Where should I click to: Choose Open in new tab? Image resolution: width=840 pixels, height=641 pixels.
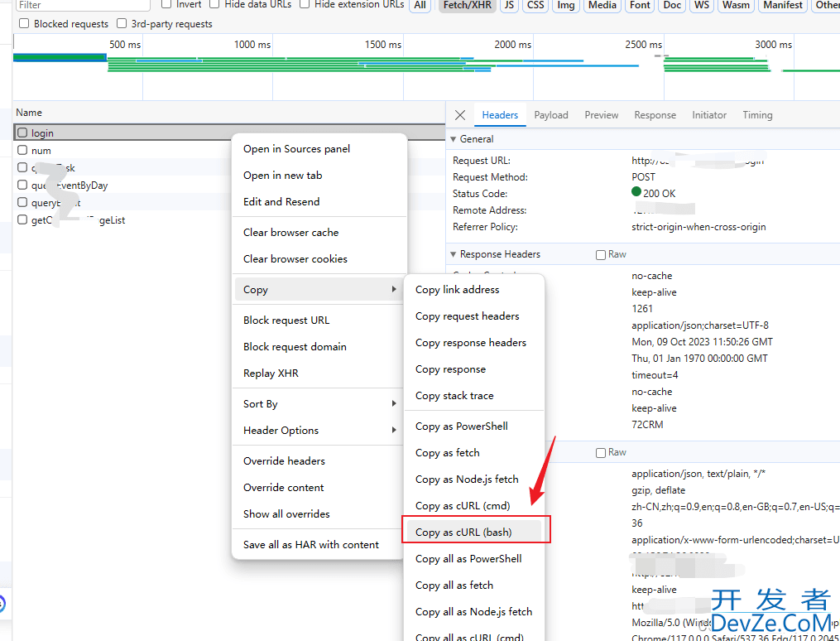(319, 176)
